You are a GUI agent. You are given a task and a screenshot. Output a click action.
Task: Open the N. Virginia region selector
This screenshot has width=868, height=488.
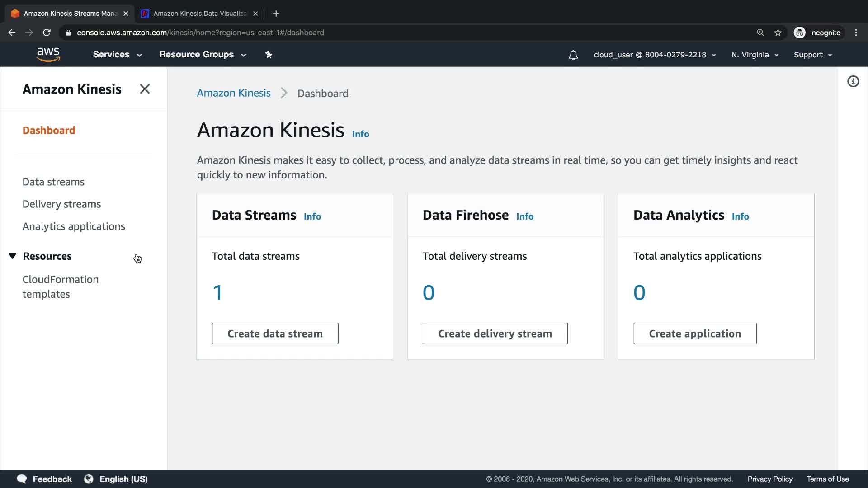pyautogui.click(x=754, y=55)
